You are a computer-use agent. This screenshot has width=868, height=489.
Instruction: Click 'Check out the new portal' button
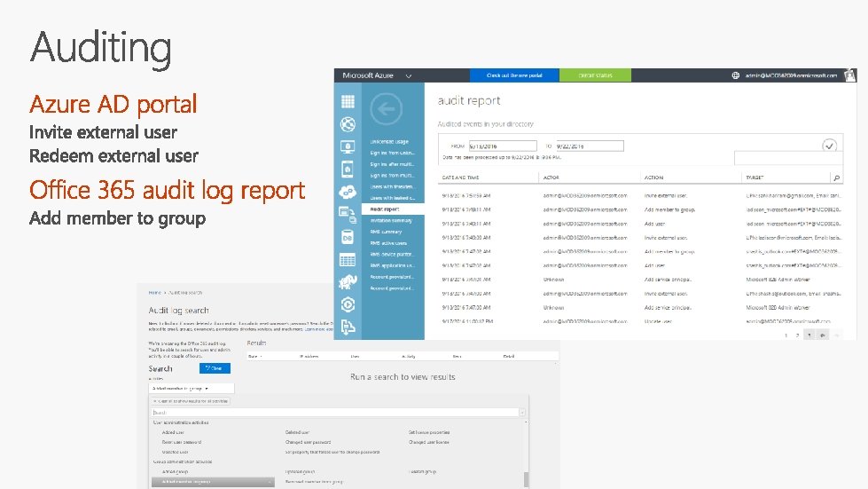click(514, 75)
